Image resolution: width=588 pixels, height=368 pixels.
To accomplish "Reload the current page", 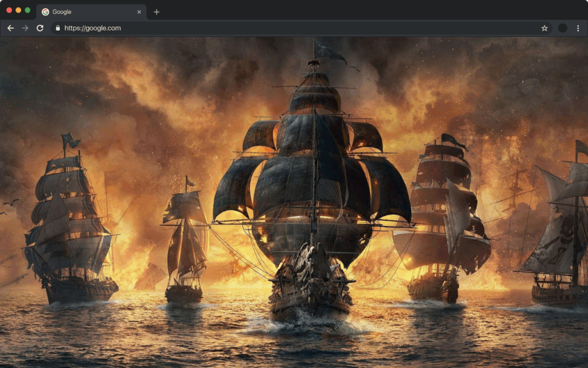I will 40,28.
